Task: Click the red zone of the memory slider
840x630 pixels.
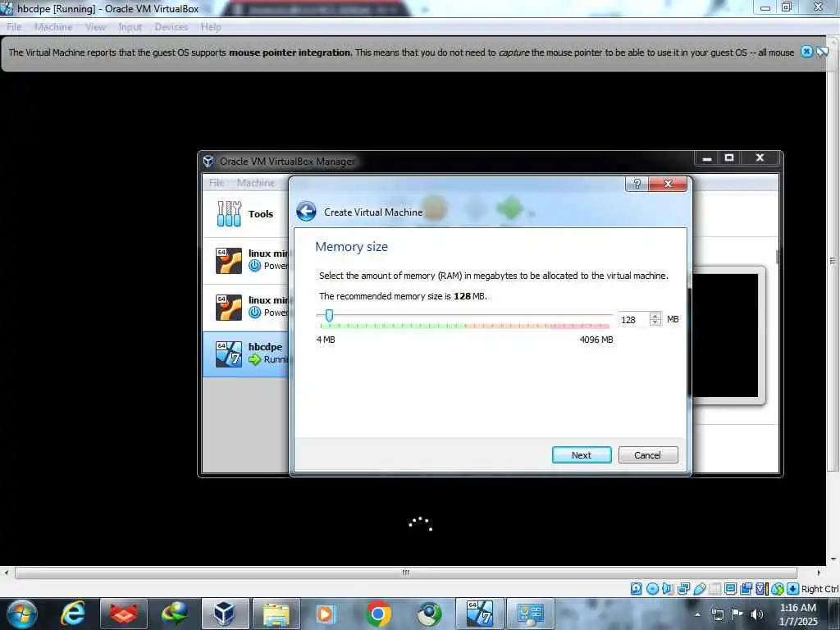Action: 582,326
